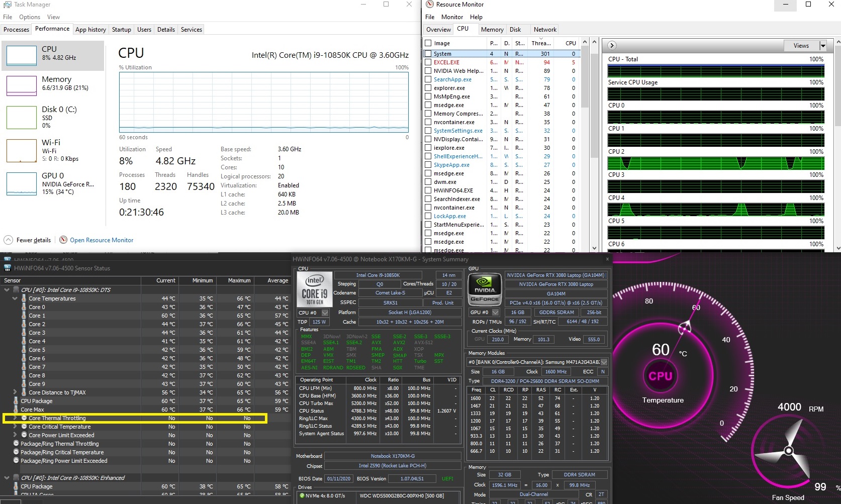Select the Memory panel in Task Manager sidebar
Viewport: 841px width, 504px height.
[53, 85]
